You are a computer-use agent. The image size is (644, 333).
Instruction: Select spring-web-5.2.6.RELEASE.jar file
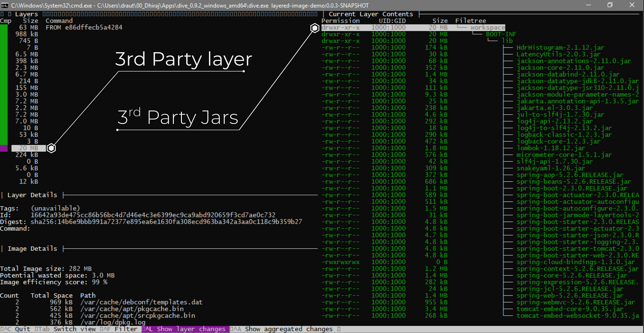click(x=570, y=296)
